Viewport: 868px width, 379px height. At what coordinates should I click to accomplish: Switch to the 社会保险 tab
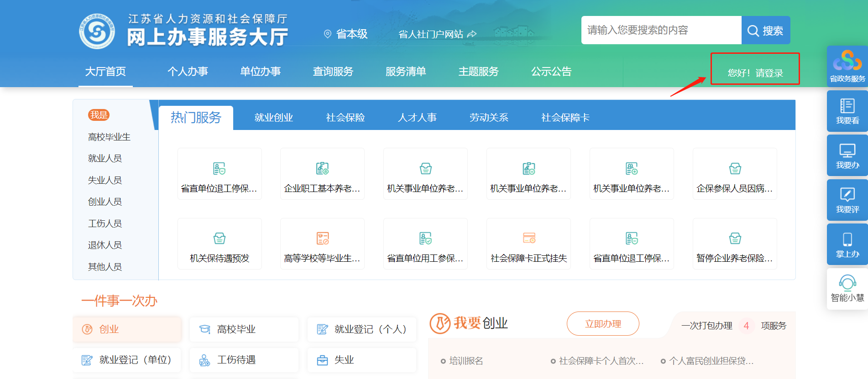[345, 118]
